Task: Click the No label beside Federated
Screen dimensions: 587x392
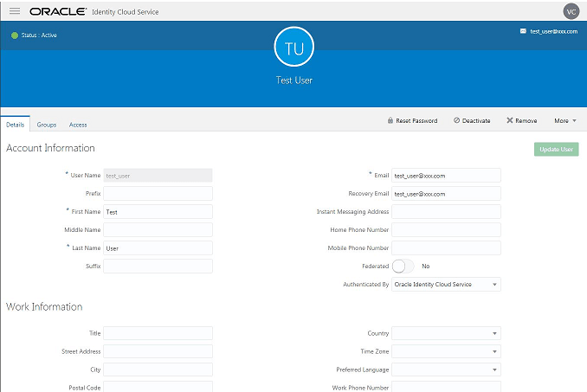Action: coord(426,267)
